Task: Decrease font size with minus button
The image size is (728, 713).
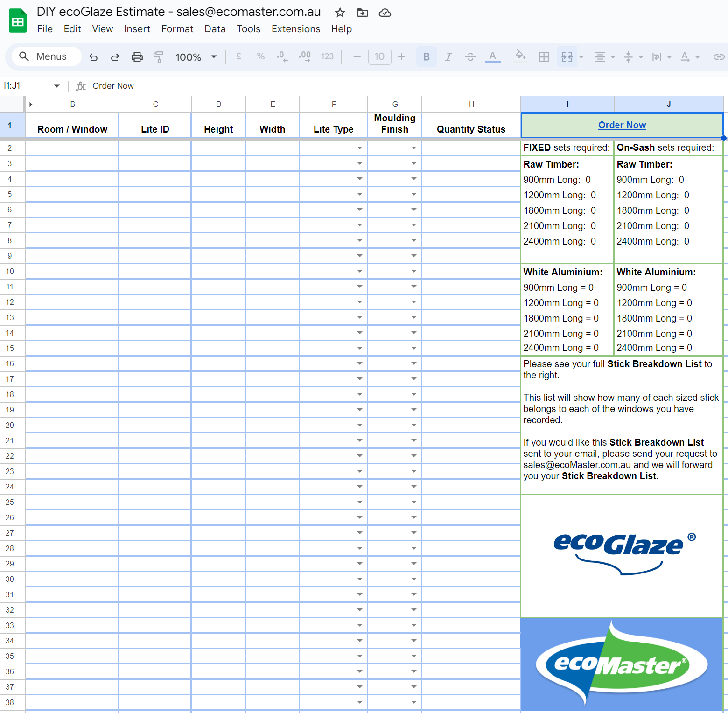Action: click(357, 56)
